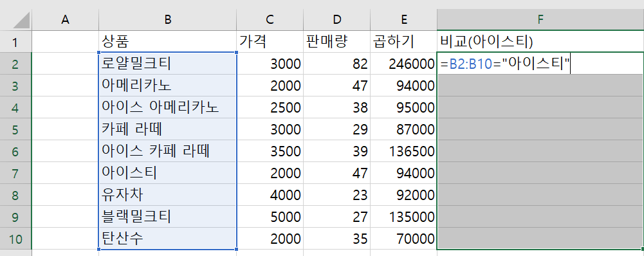Click the 87000 cell
644x256 pixels.
[x=404, y=129]
